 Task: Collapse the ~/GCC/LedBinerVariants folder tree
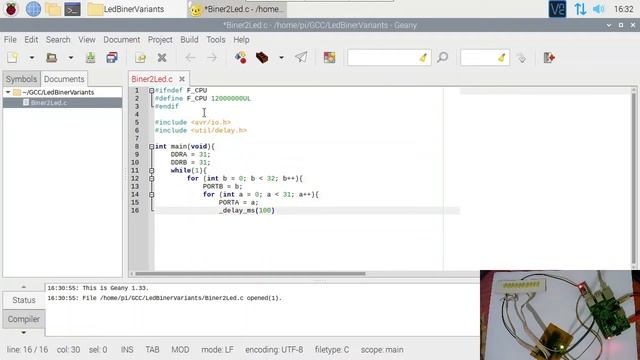(8, 92)
